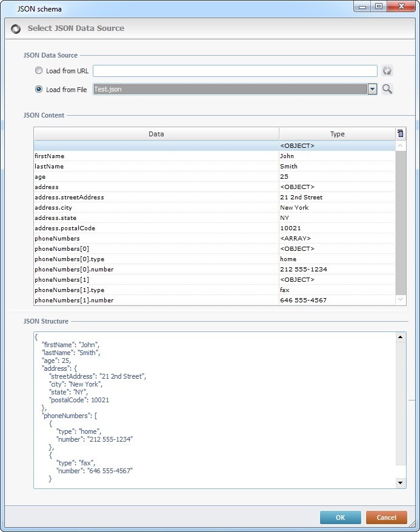Viewport: 420px width, 532px height.
Task: Click inside the Load from URL text field
Action: (235, 71)
